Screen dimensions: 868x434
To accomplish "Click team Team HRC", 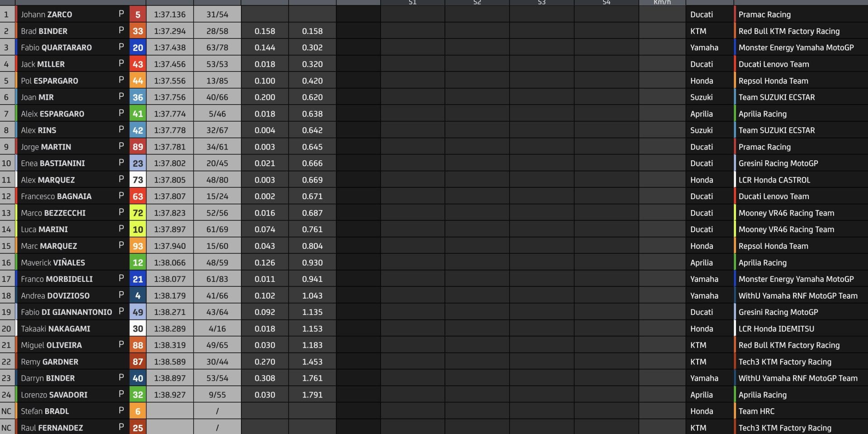I will (x=756, y=411).
